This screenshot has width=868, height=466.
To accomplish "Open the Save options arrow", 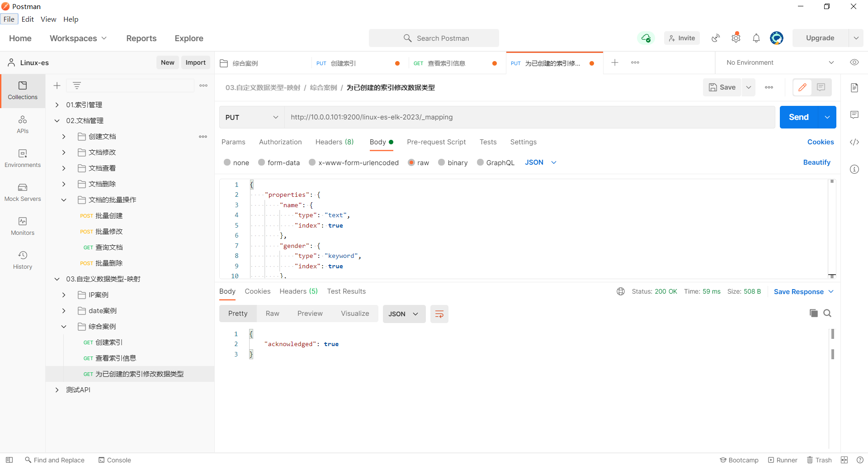I will click(749, 87).
